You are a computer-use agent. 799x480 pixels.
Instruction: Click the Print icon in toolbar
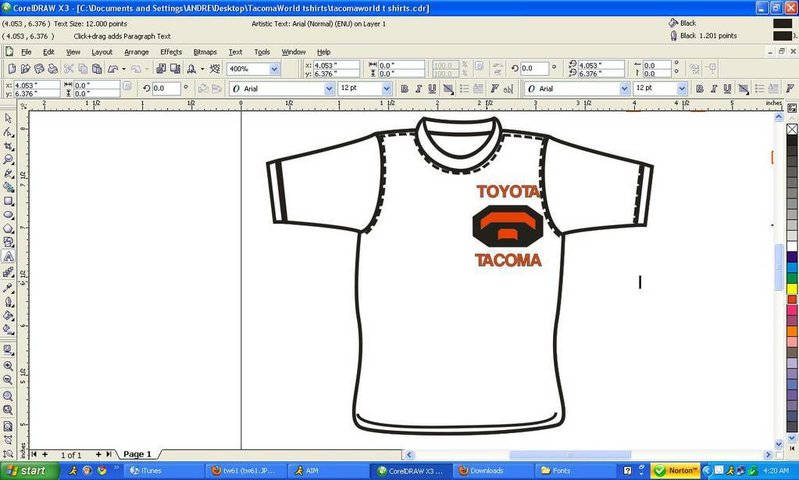click(x=53, y=69)
